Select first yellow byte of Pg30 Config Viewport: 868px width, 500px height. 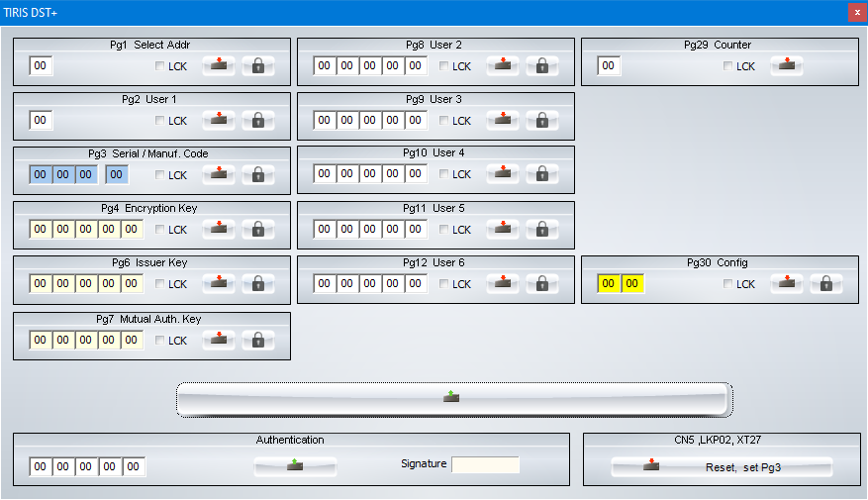click(x=609, y=283)
